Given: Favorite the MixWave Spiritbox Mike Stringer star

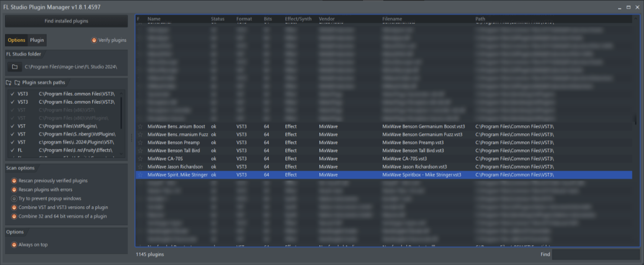Looking at the screenshot, I should pos(140,175).
